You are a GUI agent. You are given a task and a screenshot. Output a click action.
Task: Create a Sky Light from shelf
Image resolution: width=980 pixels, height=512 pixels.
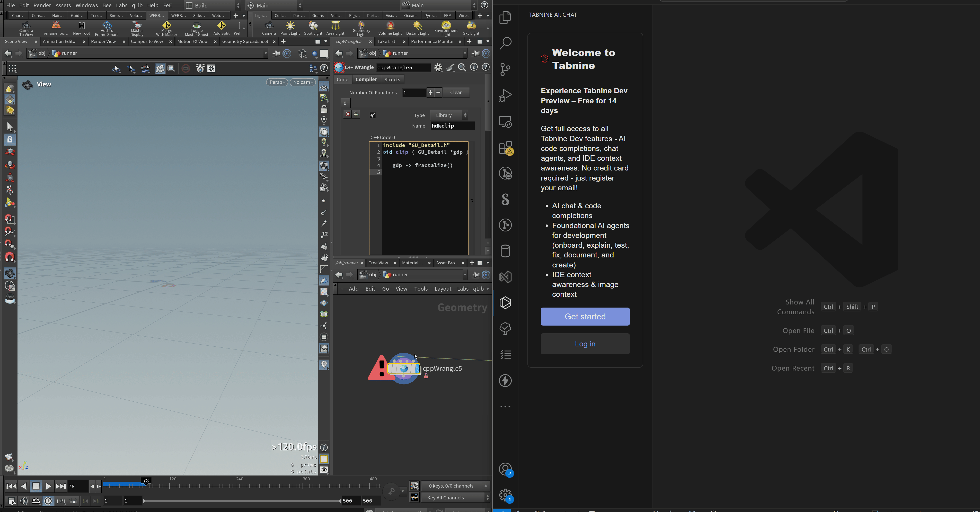click(471, 29)
